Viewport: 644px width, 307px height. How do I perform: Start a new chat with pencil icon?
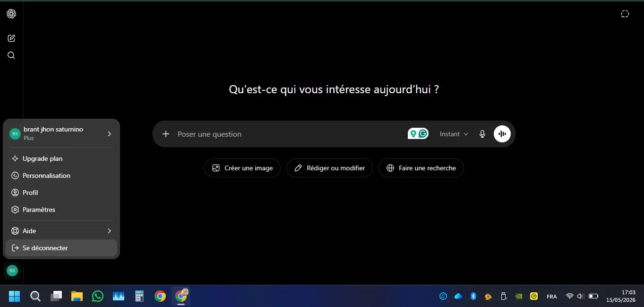[11, 38]
